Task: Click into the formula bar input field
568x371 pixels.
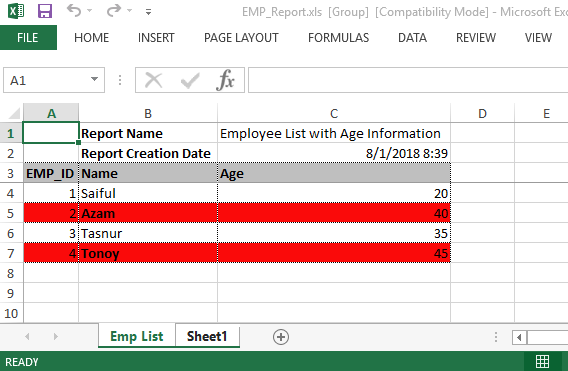Action: 408,80
